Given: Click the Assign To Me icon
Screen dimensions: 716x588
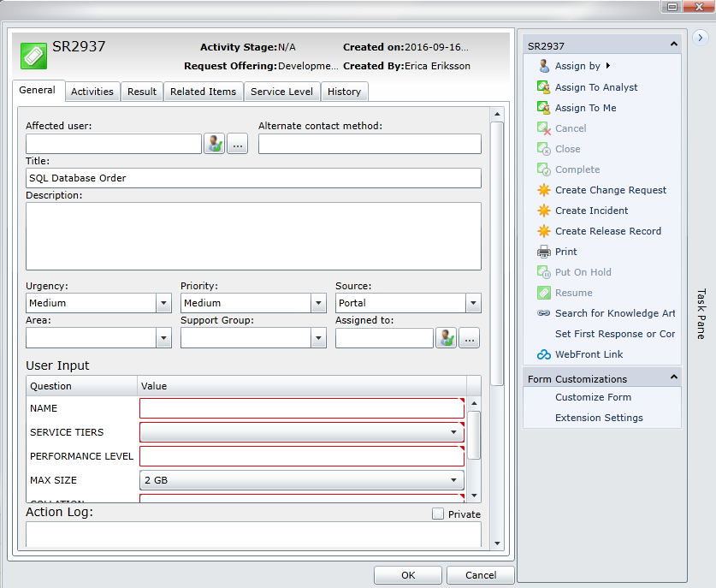Looking at the screenshot, I should click(x=544, y=107).
